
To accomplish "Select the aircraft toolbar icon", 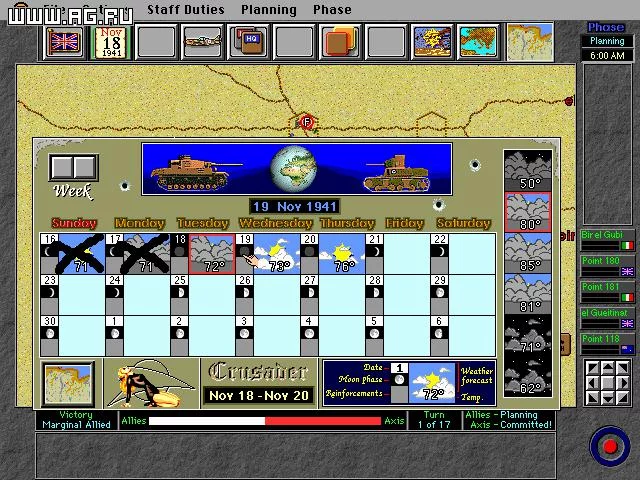I will click(x=202, y=41).
